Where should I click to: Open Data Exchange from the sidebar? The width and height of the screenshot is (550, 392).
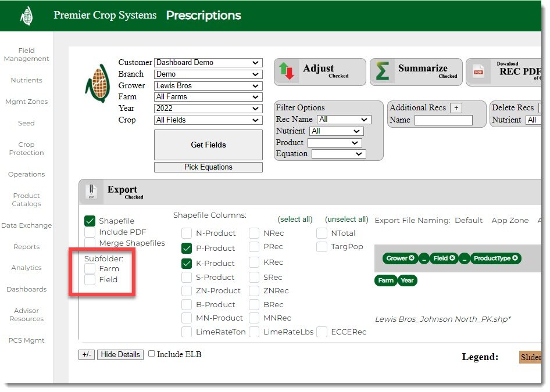click(26, 225)
